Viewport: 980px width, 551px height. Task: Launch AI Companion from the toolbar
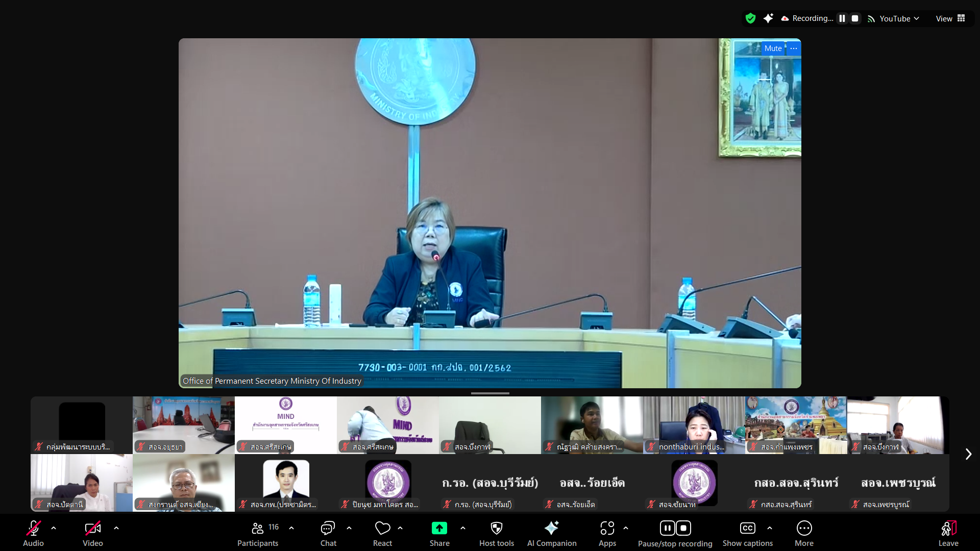pyautogui.click(x=551, y=533)
